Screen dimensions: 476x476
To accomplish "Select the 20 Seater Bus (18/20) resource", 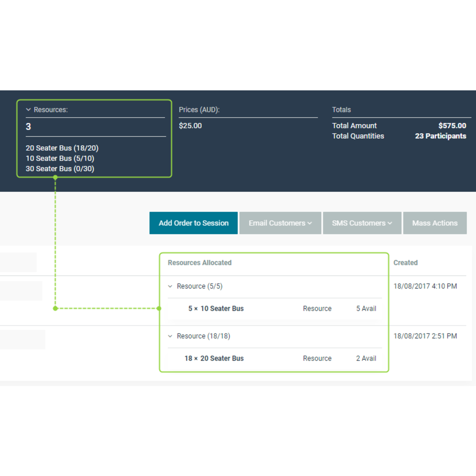I will click(x=62, y=148).
